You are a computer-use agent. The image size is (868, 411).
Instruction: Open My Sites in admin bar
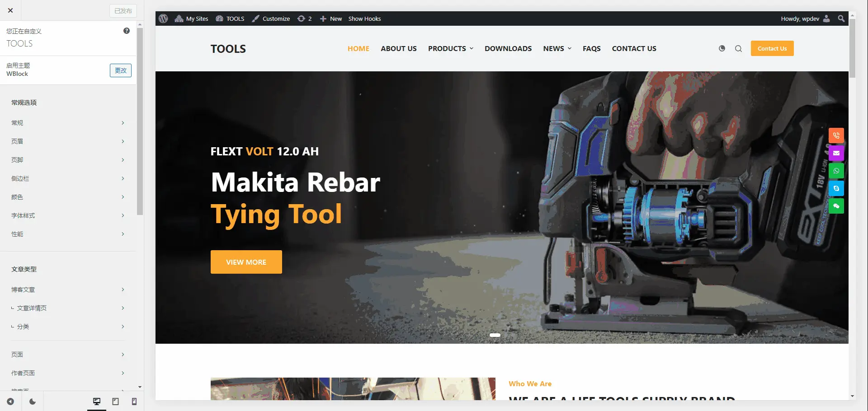192,19
